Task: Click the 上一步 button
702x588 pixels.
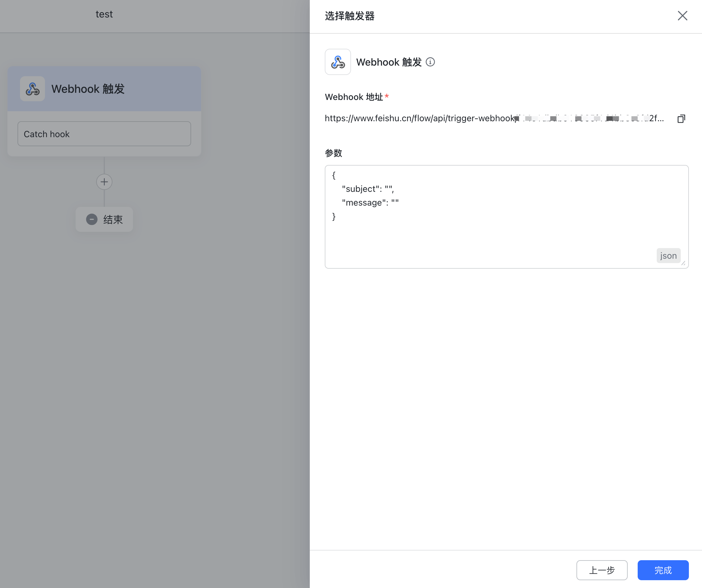Action: 602,570
